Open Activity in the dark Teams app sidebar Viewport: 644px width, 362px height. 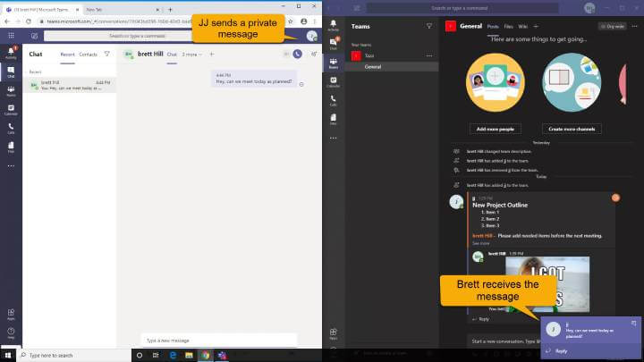point(333,25)
